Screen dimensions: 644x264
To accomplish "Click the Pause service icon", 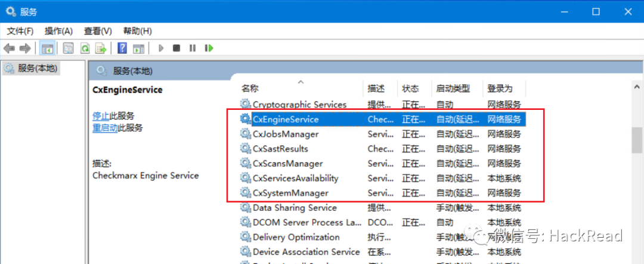I will 193,48.
